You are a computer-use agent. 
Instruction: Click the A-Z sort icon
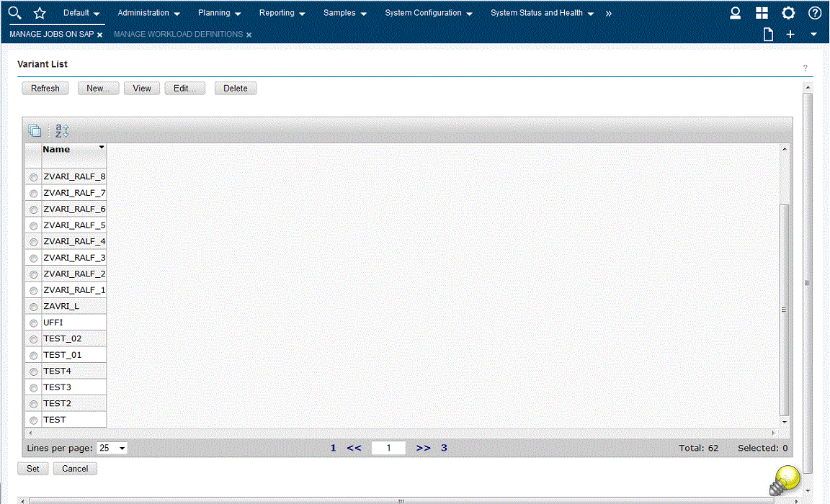[61, 130]
